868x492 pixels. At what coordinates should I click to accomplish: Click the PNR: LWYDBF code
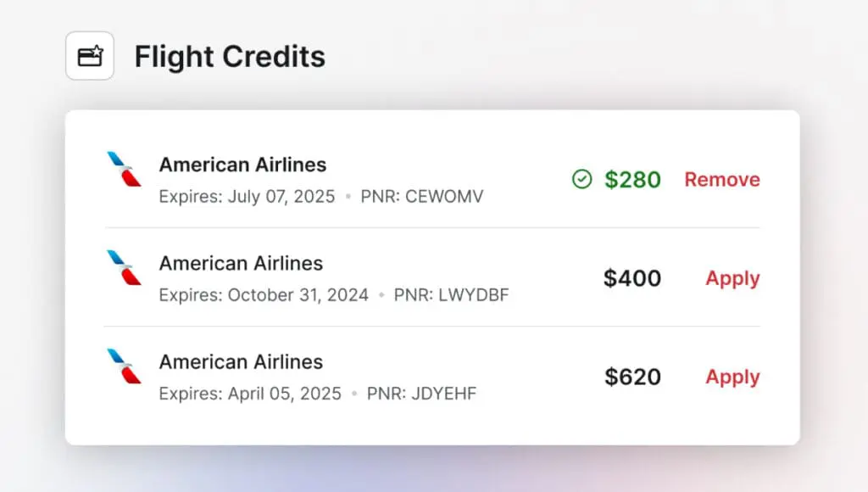[x=452, y=295]
